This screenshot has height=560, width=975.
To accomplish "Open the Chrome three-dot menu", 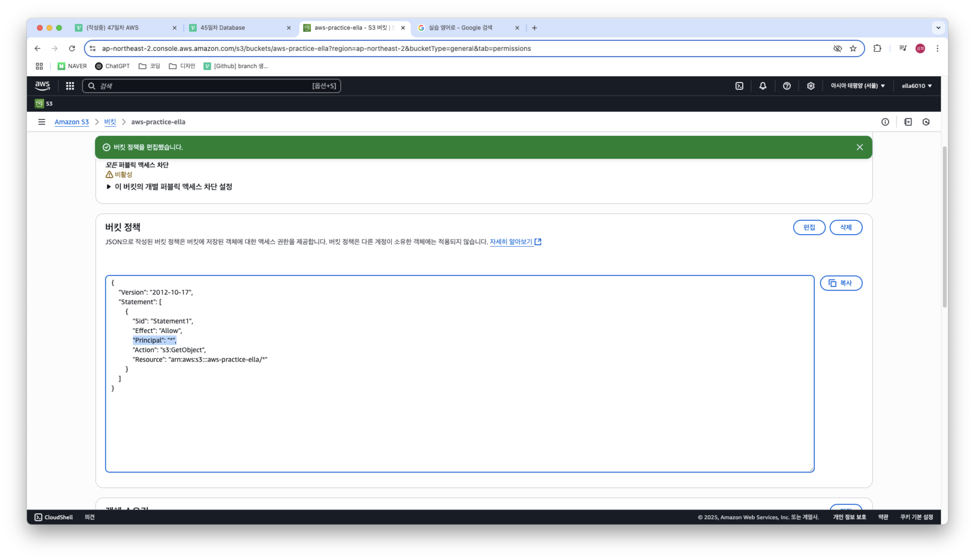I will [x=937, y=48].
